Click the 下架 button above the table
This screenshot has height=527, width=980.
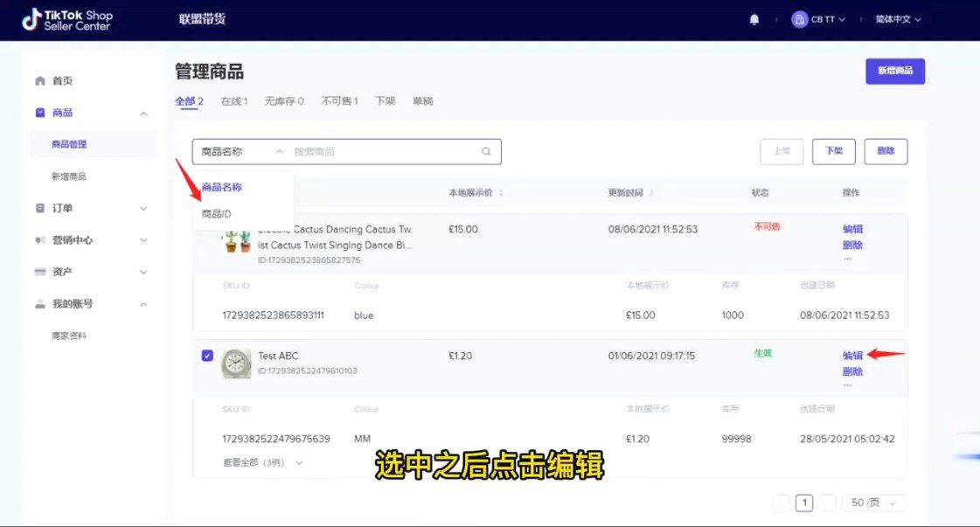click(833, 151)
